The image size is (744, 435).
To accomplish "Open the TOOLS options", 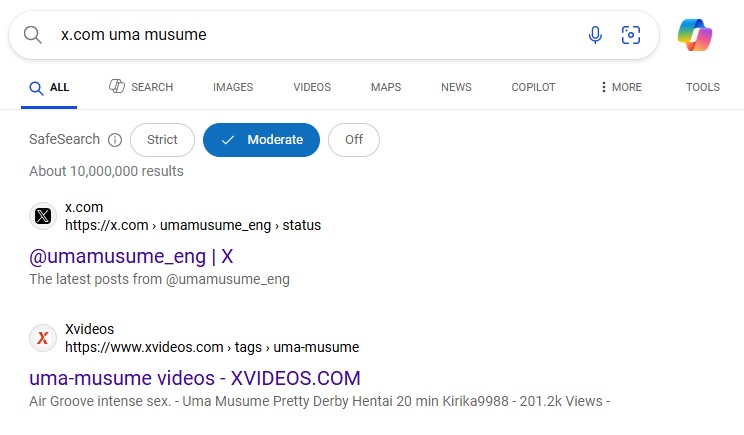I will [x=703, y=87].
